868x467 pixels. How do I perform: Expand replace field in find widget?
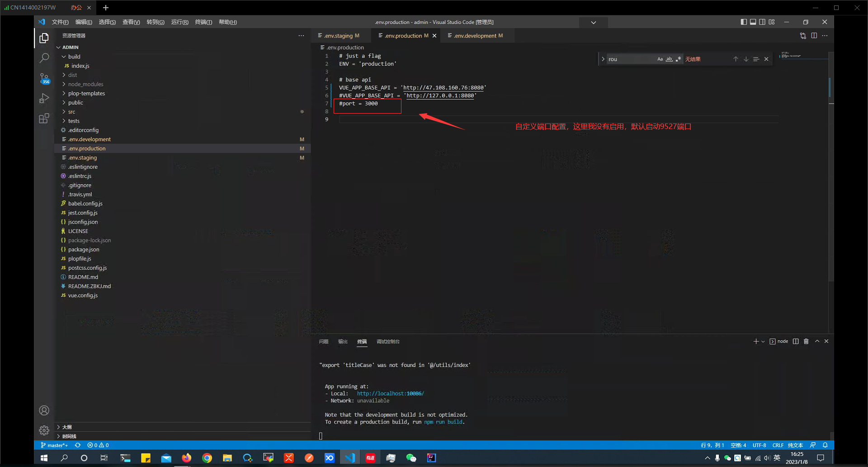tap(603, 59)
